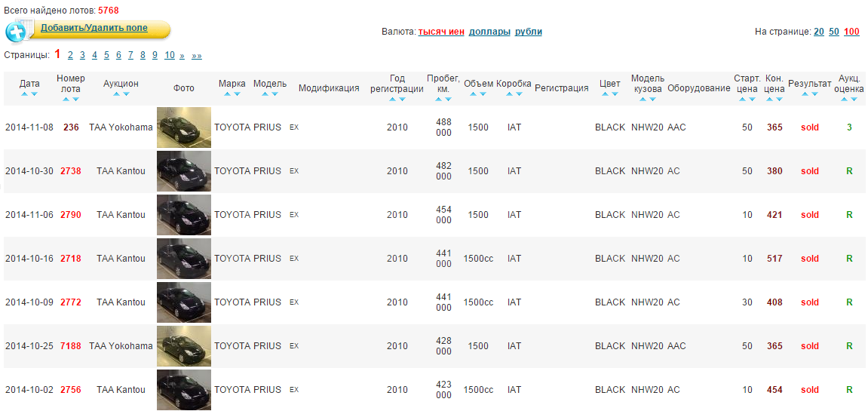Go to results page 10
Screen dimensions: 868x411
coord(170,55)
